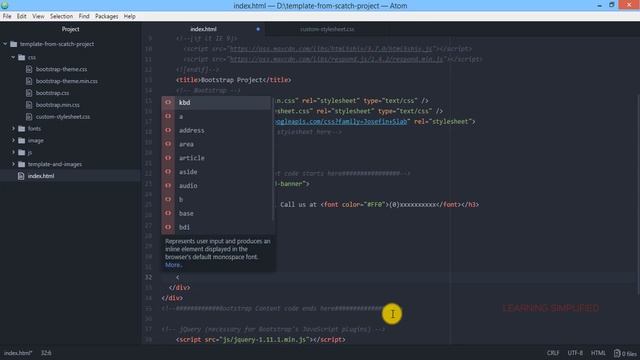Open custom-stylesheet.css in the tree

(x=63, y=117)
